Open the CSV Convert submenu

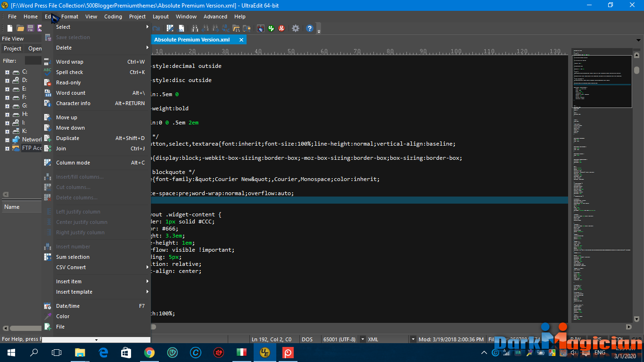pos(96,267)
